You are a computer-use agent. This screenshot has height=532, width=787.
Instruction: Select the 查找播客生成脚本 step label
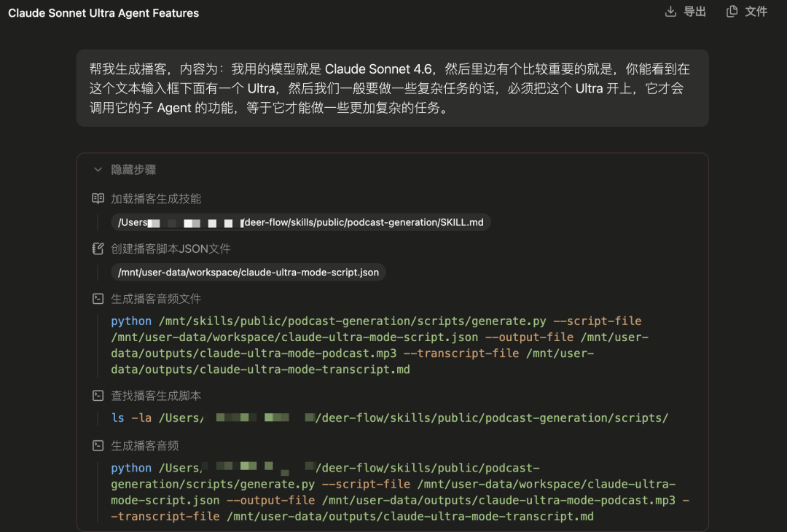(x=156, y=396)
